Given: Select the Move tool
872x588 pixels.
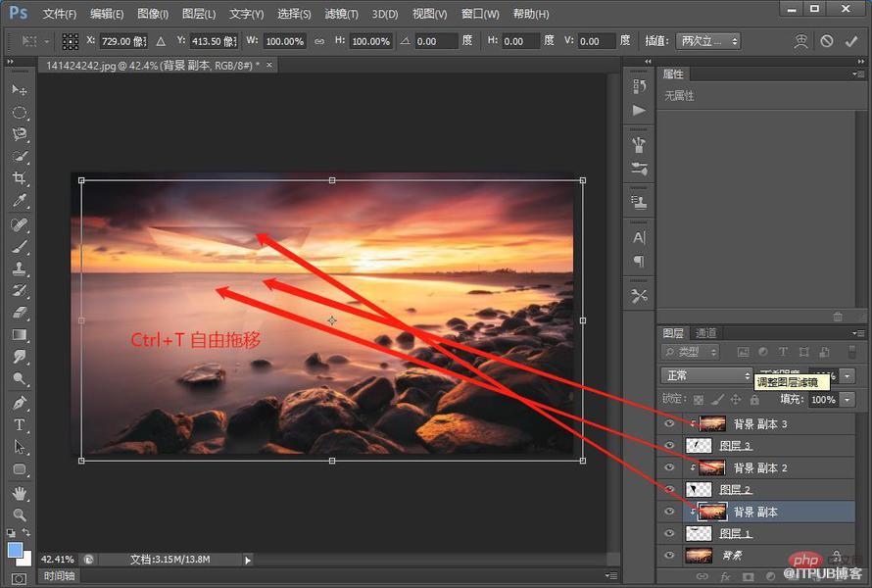Looking at the screenshot, I should point(20,89).
